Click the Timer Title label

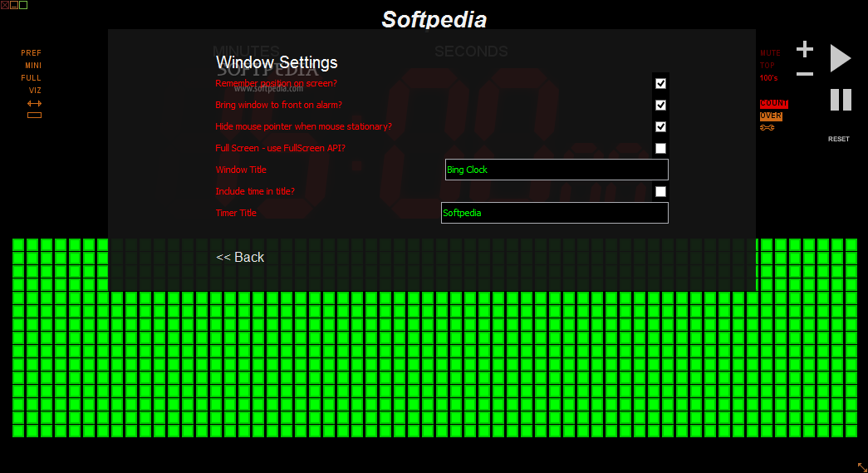pyautogui.click(x=236, y=214)
